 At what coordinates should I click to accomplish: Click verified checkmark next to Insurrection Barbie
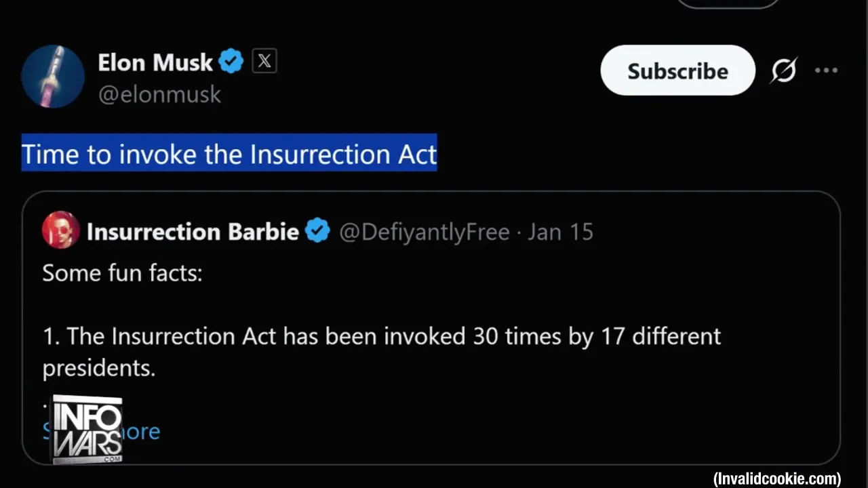tap(317, 232)
